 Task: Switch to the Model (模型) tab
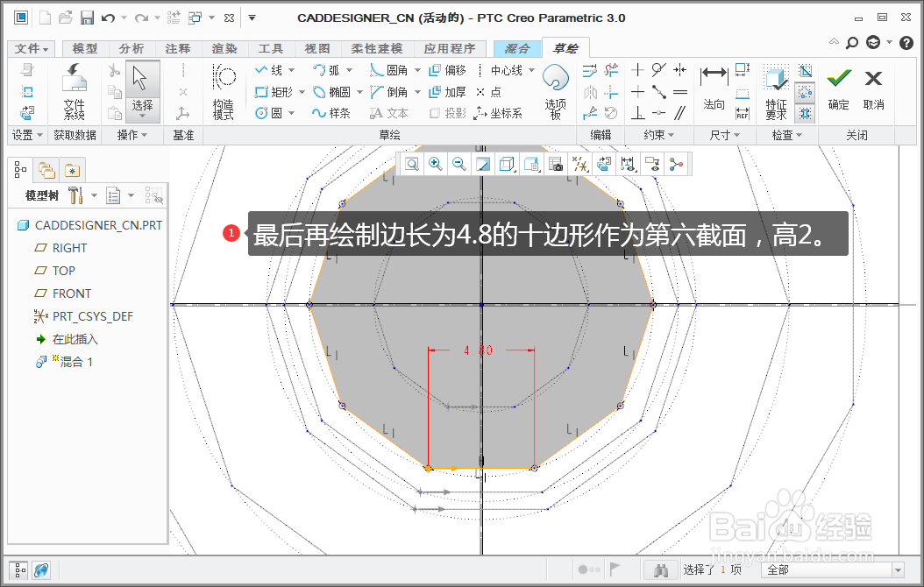pos(85,48)
